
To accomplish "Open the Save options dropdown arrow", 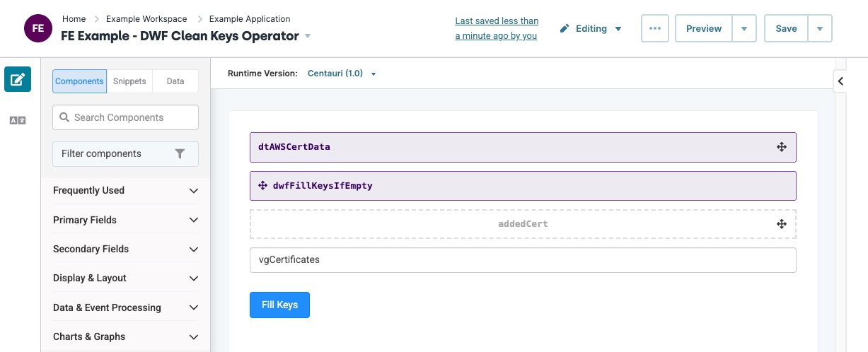I will click(820, 28).
